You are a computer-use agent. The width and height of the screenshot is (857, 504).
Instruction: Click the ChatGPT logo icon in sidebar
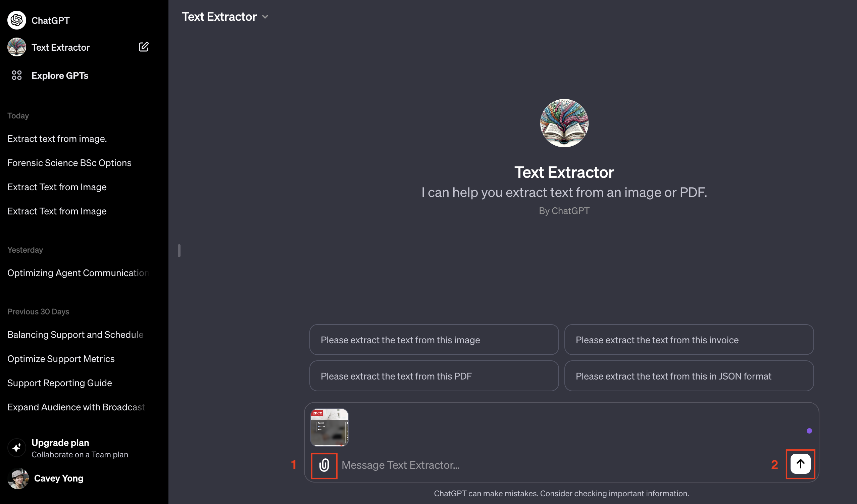pyautogui.click(x=17, y=20)
